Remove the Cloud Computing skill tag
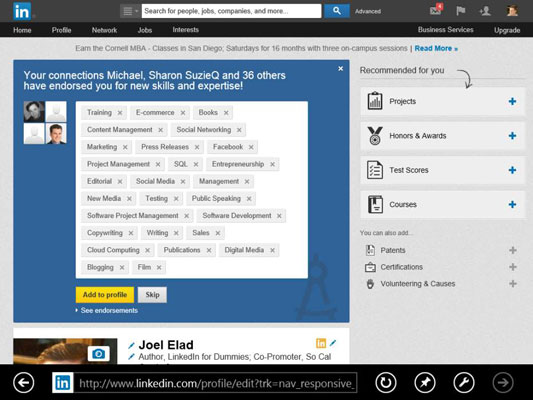This screenshot has height=400, width=533. click(x=148, y=250)
